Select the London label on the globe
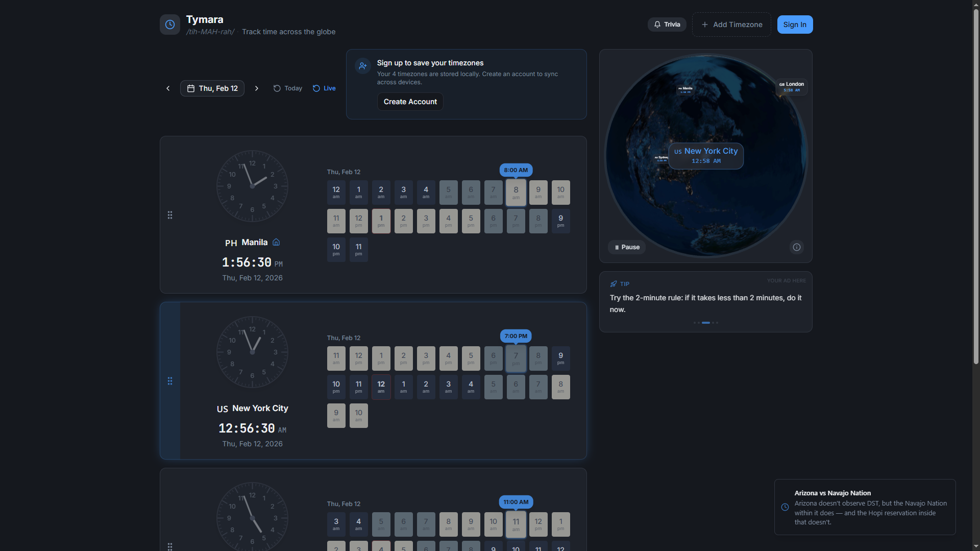Image resolution: width=980 pixels, height=551 pixels. 791,87
